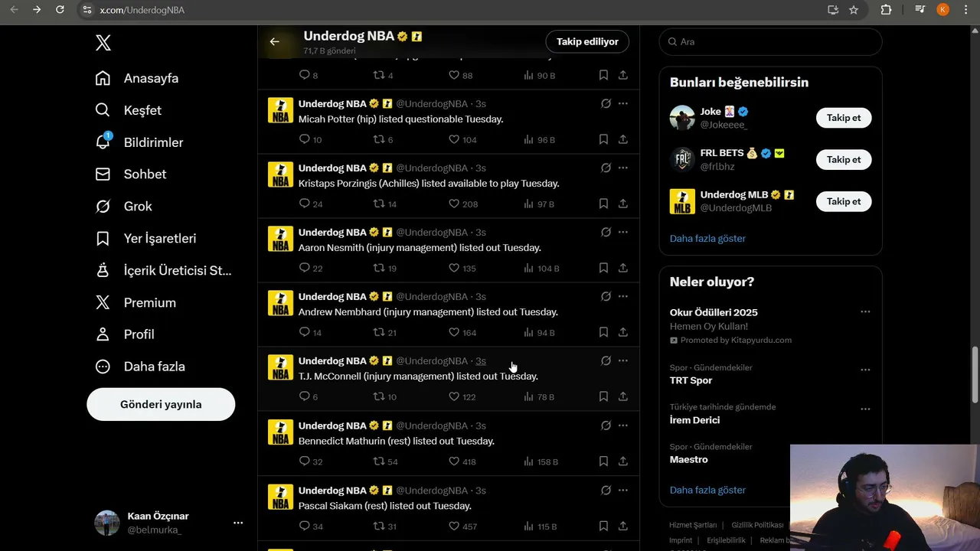Image resolution: width=980 pixels, height=551 pixels.
Task: Bookmark the Micah Potter post
Action: (x=603, y=139)
